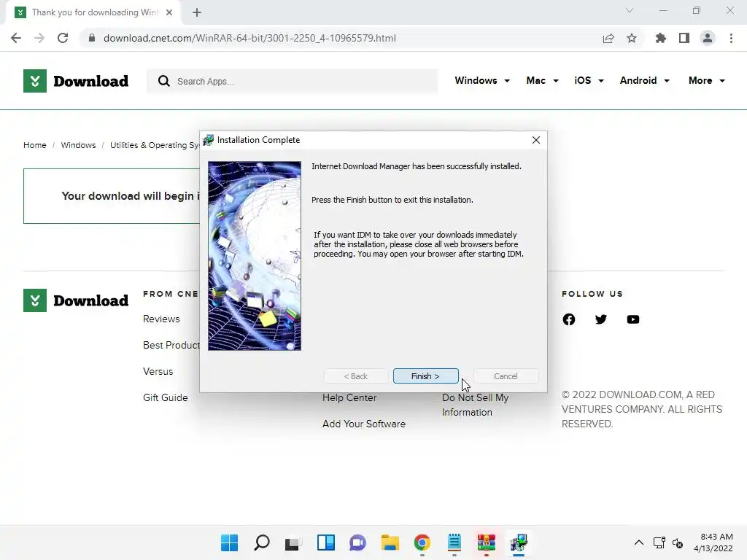Image resolution: width=747 pixels, height=560 pixels.
Task: Click the address bar URL
Action: tap(249, 38)
